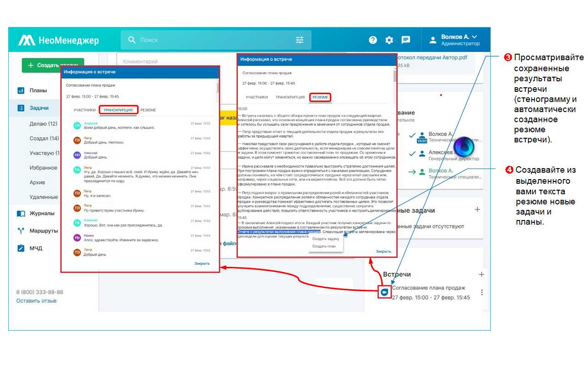Open the Резюме tab in meeting info
Image resolution: width=588 pixels, height=367 pixels.
pyautogui.click(x=320, y=97)
